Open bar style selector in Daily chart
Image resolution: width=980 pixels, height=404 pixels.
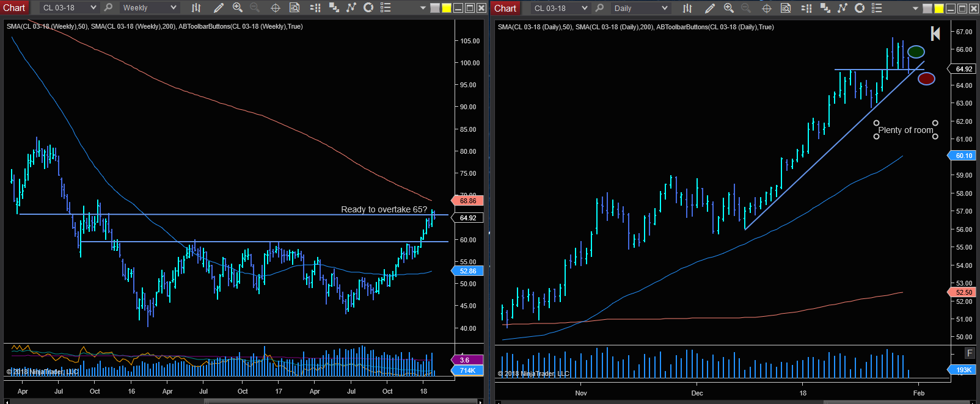(687, 8)
